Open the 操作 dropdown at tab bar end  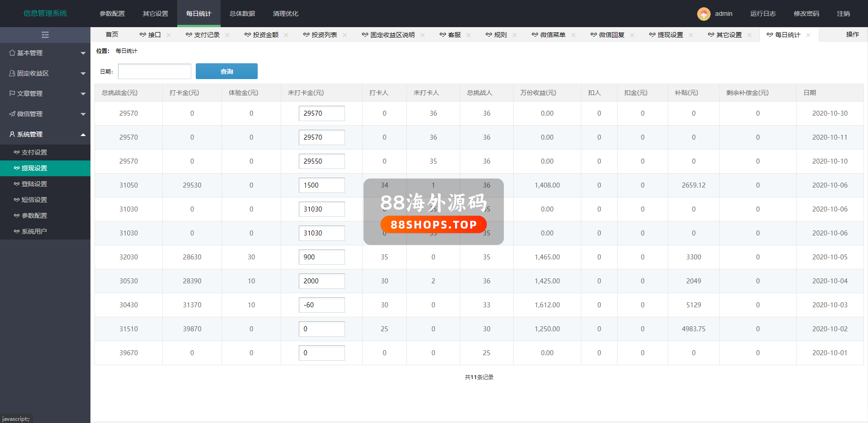(852, 34)
